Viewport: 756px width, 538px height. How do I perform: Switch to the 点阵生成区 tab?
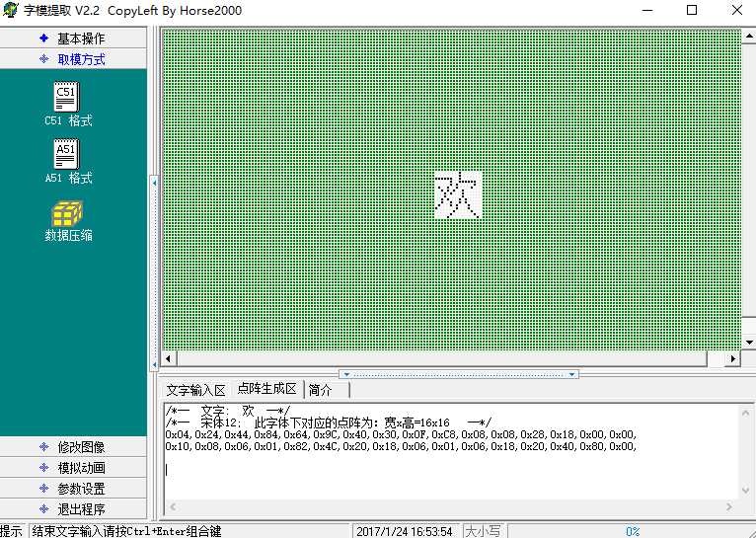[266, 389]
